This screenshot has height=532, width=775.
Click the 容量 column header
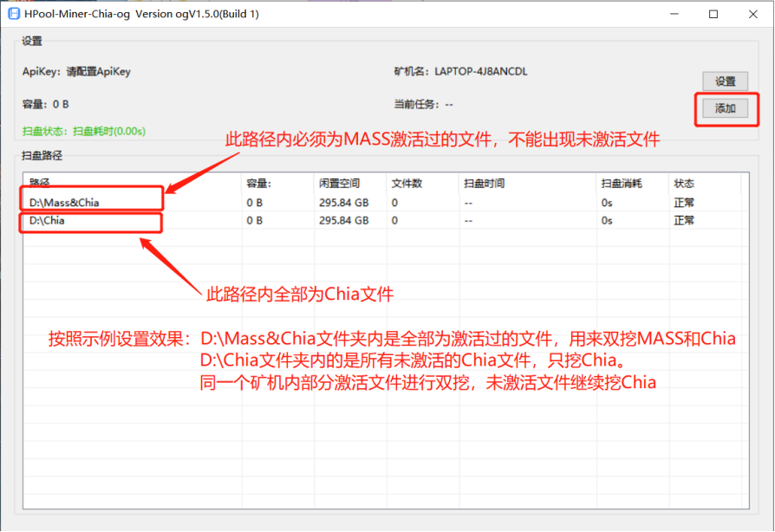coord(259,184)
